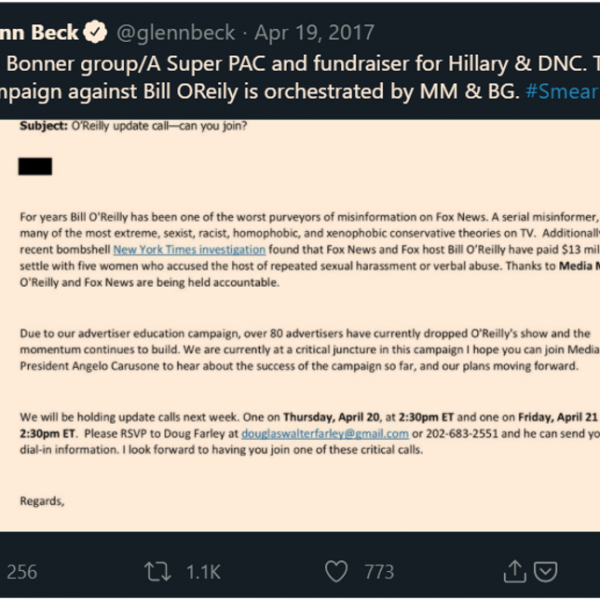Like the tweet with the heart icon
Screen dimensions: 600x600
click(x=336, y=571)
